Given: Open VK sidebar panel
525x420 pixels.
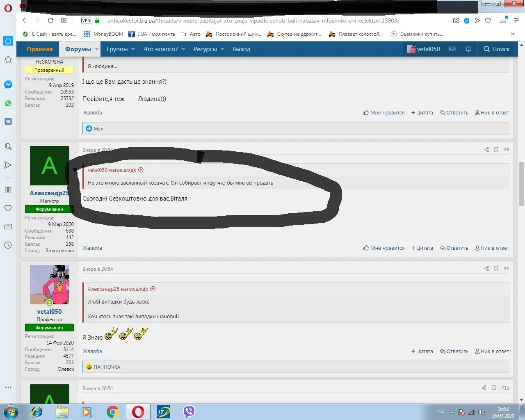Looking at the screenshot, I should pyautogui.click(x=8, y=121).
